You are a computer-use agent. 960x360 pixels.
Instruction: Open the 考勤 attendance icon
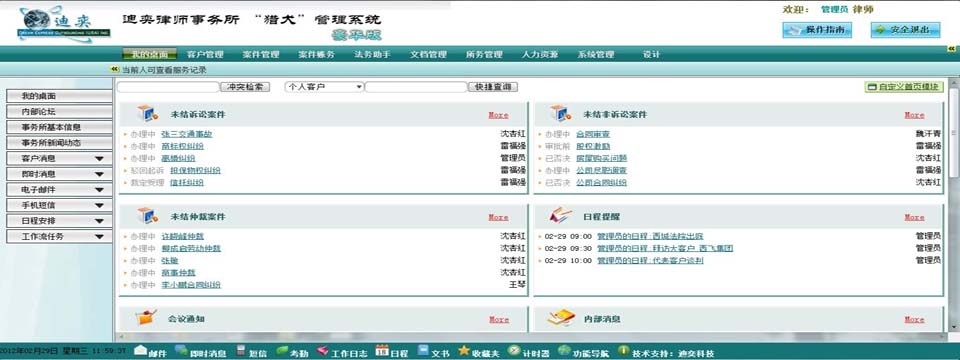(282, 350)
